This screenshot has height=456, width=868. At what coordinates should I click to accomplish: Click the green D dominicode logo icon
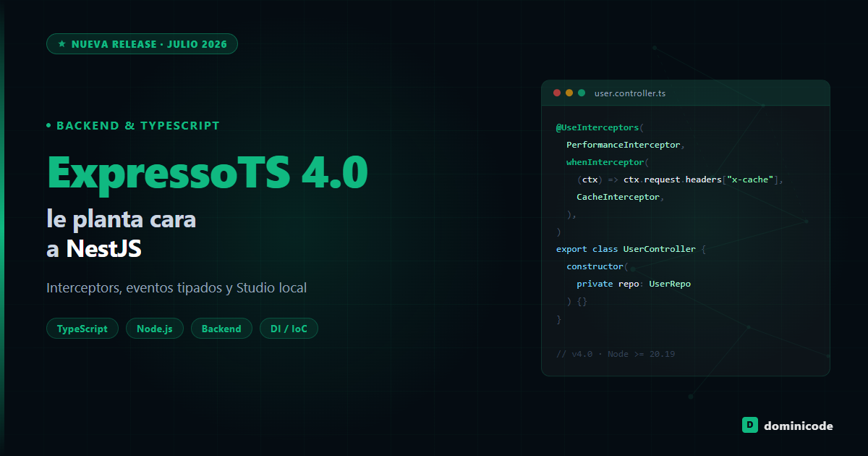[749, 426]
